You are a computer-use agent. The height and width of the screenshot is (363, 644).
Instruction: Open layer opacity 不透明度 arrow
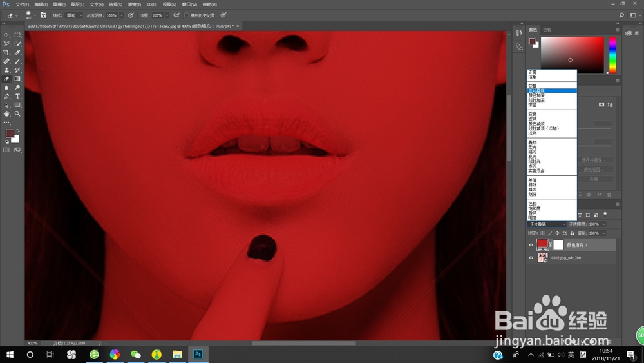coord(604,224)
